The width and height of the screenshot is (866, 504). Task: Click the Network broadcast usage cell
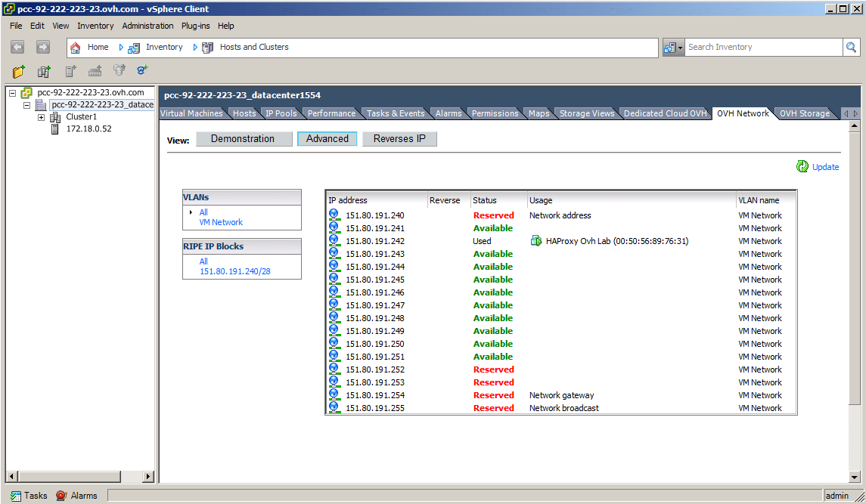pos(564,408)
